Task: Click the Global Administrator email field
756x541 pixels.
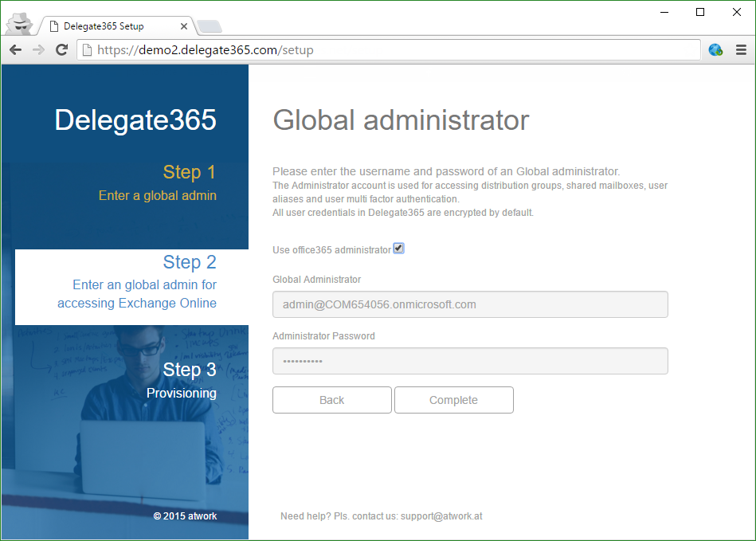Action: (470, 304)
